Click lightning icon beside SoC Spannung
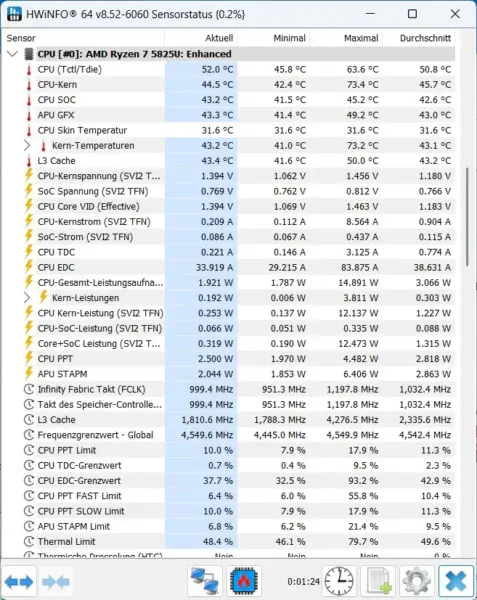 tap(29, 191)
